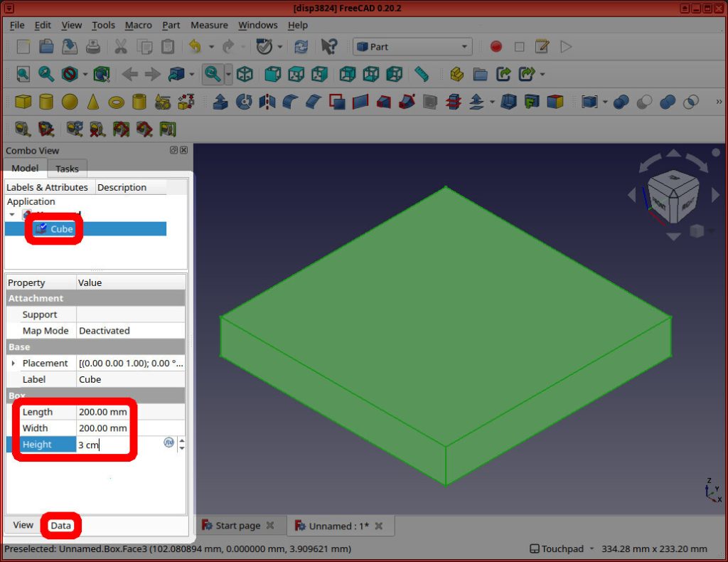
Task: Open the workbench selector showing Part
Action: tap(412, 46)
